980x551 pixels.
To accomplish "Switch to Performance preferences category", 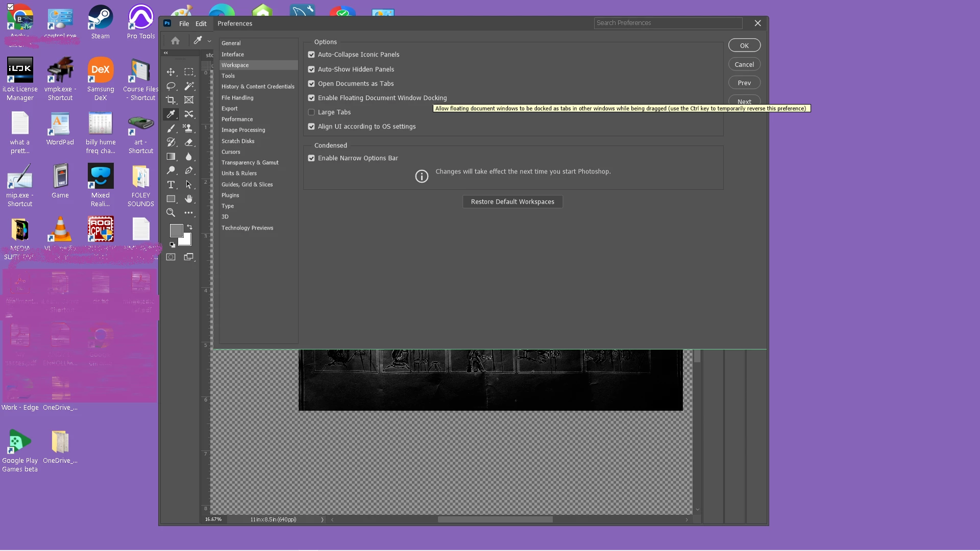I will (x=237, y=119).
